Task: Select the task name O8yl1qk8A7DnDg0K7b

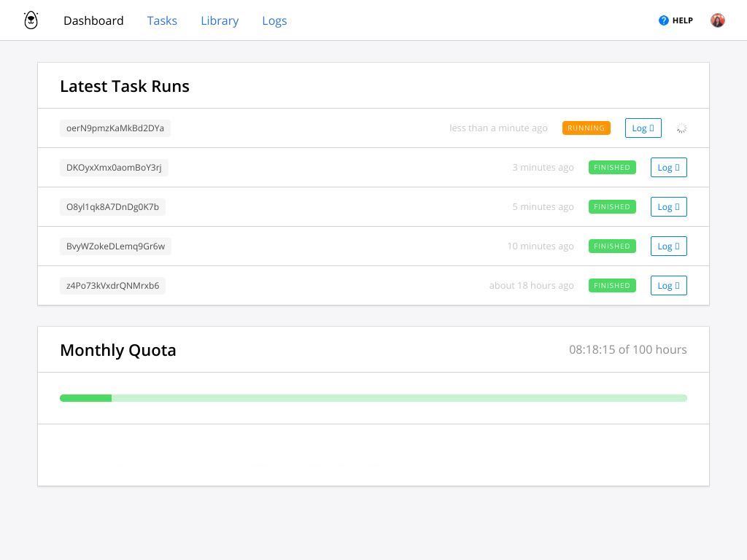Action: click(x=112, y=206)
